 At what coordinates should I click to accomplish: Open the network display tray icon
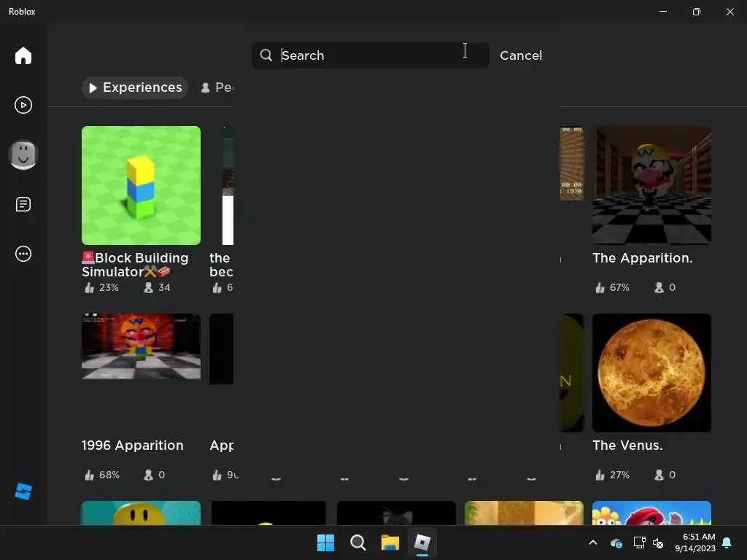click(x=639, y=542)
